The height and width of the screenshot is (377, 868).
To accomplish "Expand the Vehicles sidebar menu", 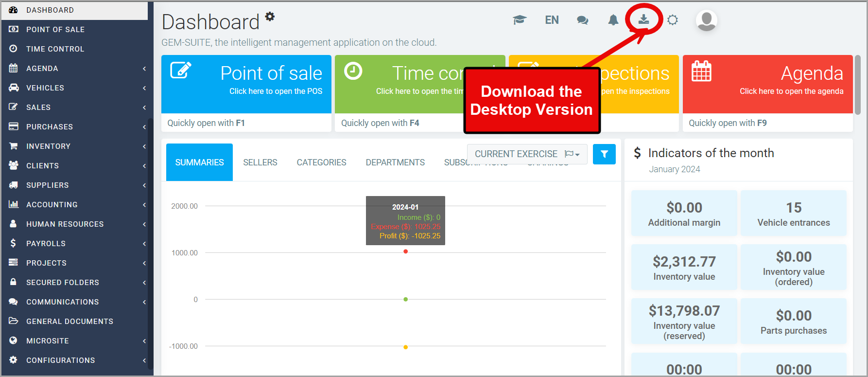I will click(x=78, y=88).
